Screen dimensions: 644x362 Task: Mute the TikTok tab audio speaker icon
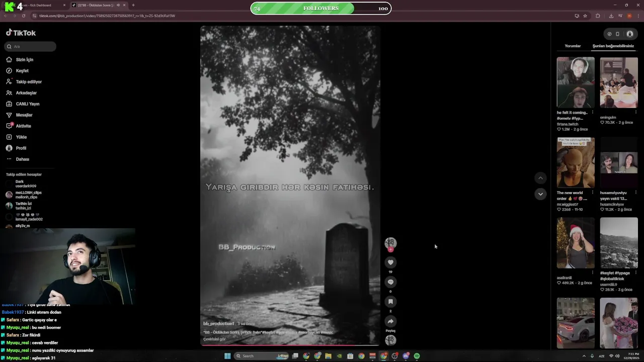(x=118, y=5)
